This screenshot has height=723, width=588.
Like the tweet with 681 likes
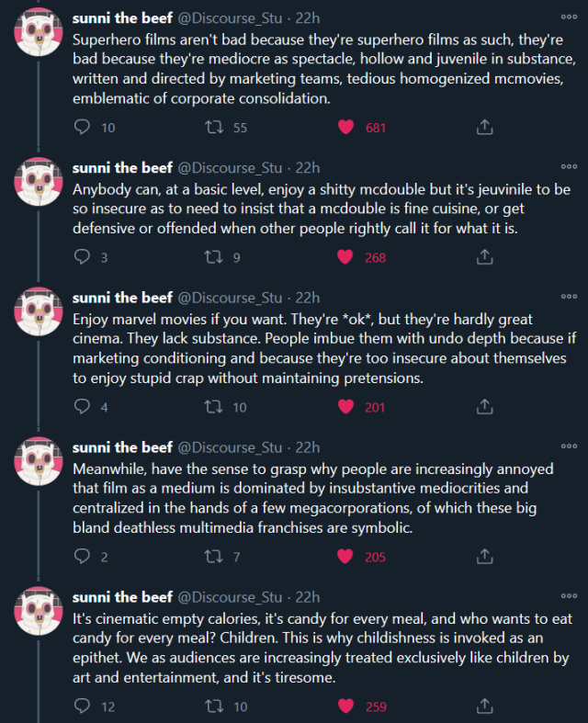click(345, 128)
